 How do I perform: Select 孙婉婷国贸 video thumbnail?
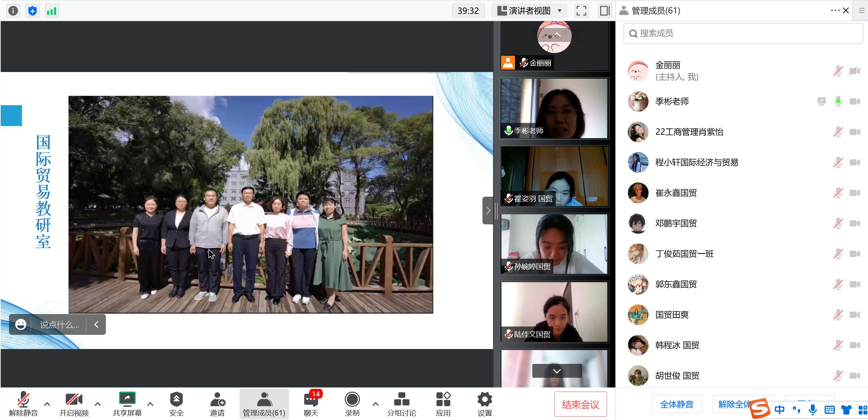point(554,244)
